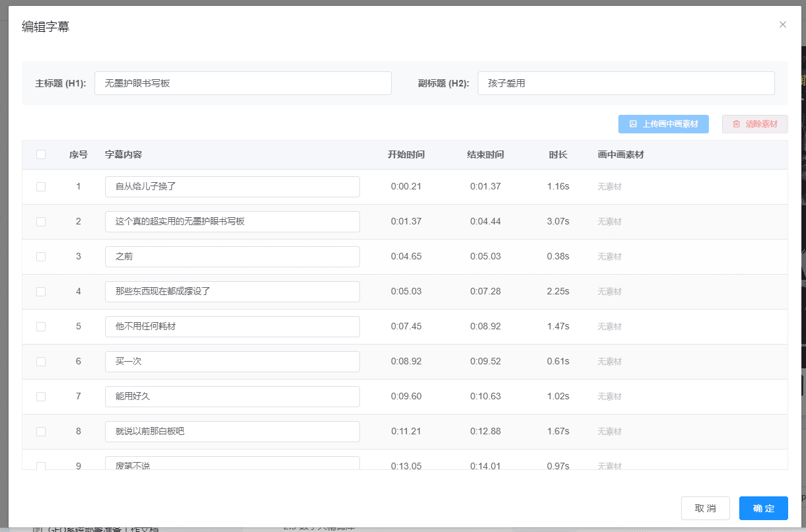
Task: Check the checkbox for subtitle row 1
Action: point(41,187)
